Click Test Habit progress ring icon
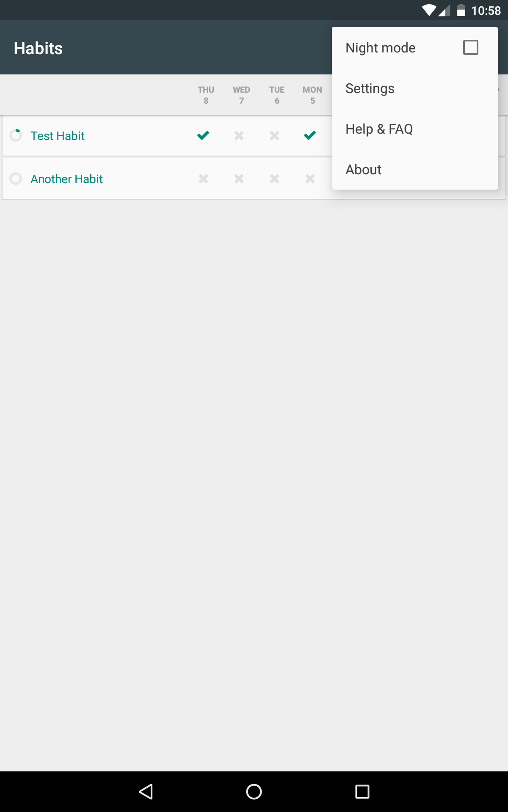Screen dimensions: 508x812 (x=16, y=135)
